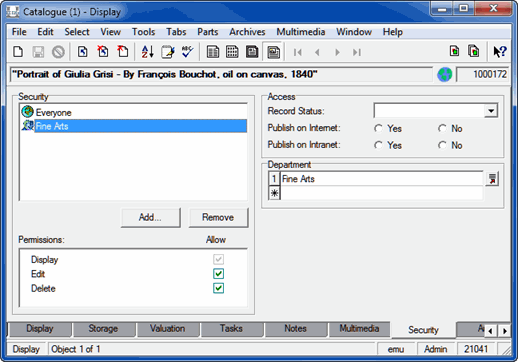Click the Discard record red cross page icon
The image size is (518, 362).
(103, 52)
